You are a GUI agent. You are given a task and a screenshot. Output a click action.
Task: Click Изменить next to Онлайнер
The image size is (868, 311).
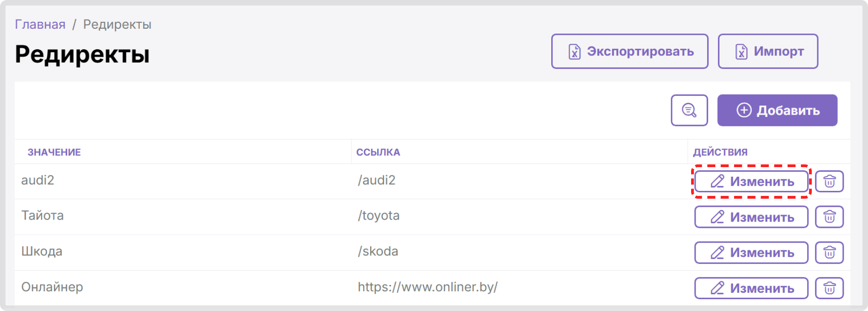coord(751,288)
